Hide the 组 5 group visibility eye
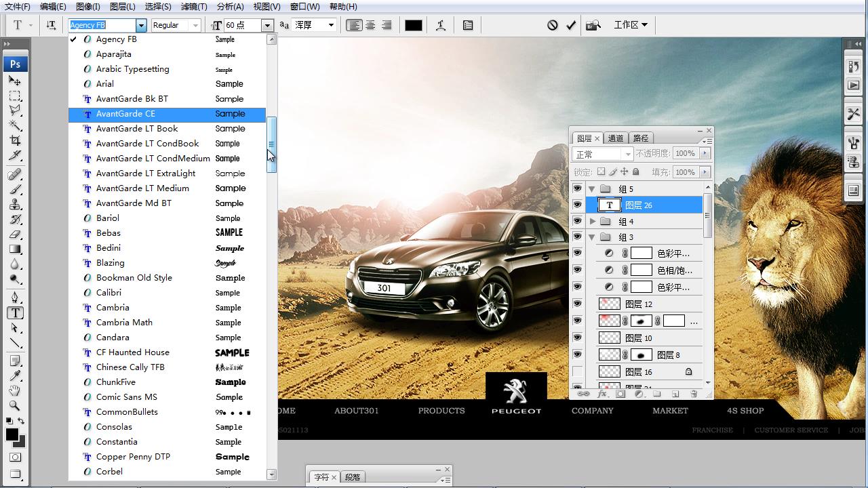This screenshot has height=488, width=868. 577,189
